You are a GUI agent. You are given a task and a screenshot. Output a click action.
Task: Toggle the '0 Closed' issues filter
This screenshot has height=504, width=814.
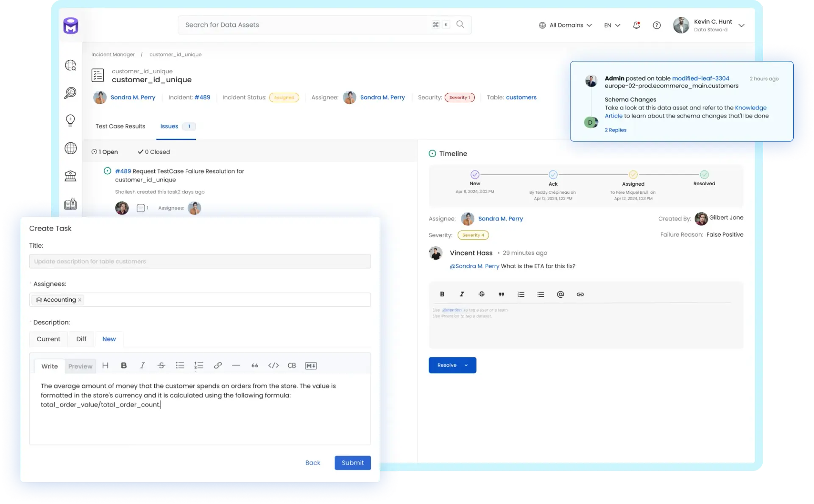pos(154,152)
